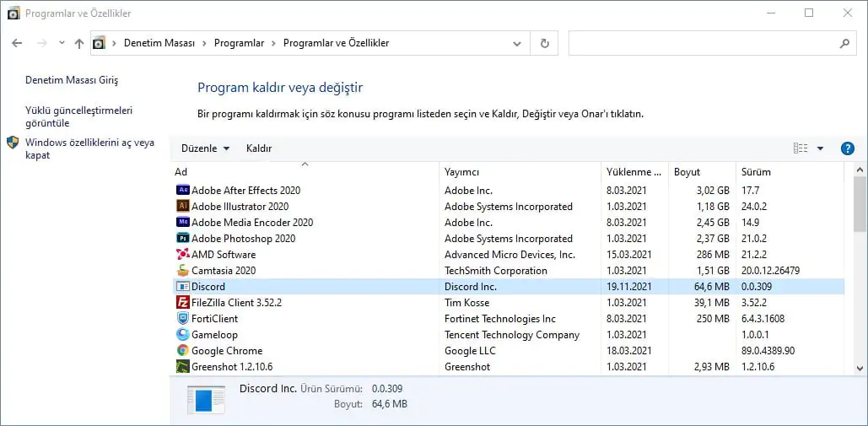The image size is (868, 426).
Task: Click the Discord program icon in list
Action: (x=183, y=287)
